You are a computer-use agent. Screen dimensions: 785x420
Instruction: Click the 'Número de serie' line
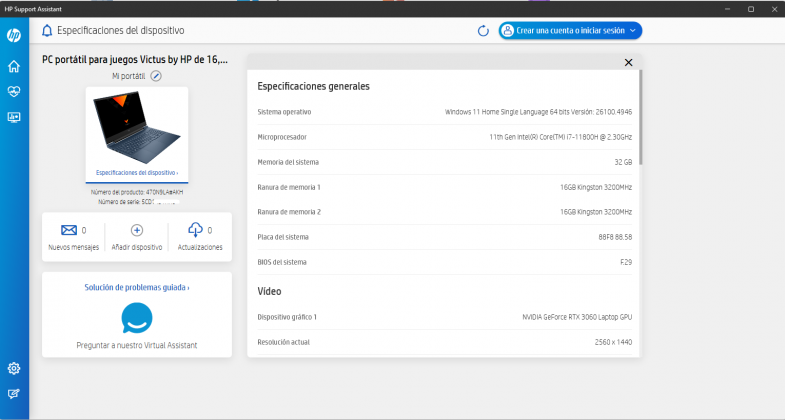pyautogui.click(x=139, y=202)
